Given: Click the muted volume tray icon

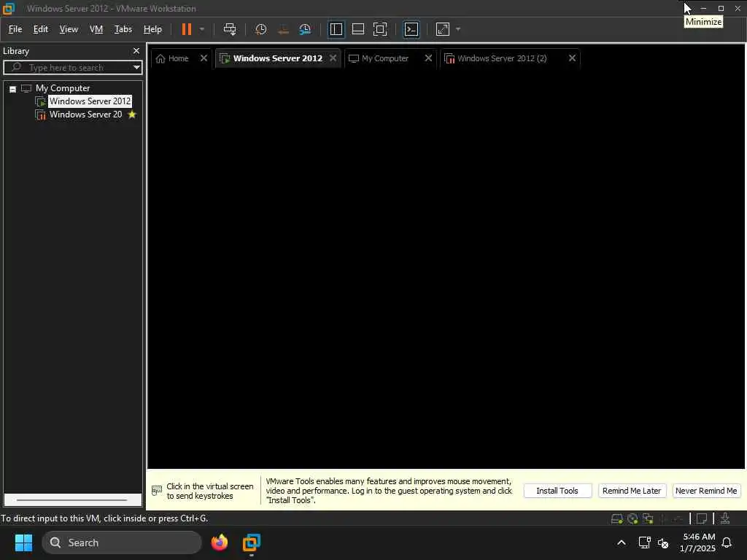Looking at the screenshot, I should coord(662,542).
